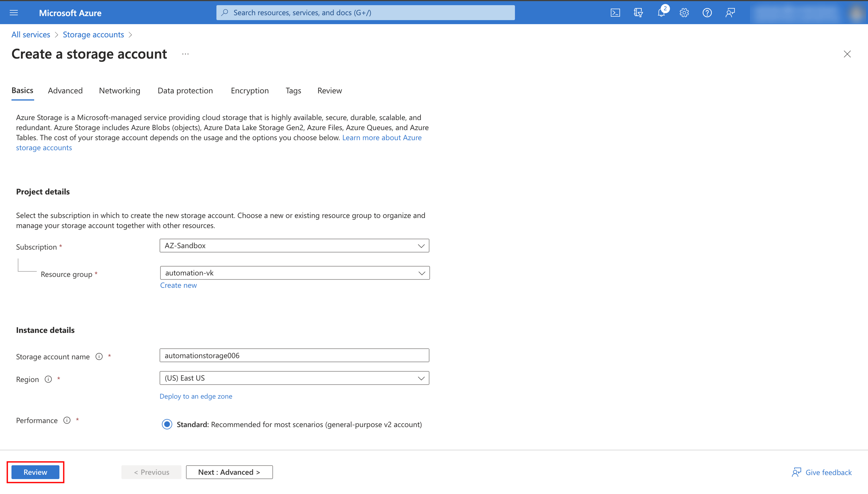The width and height of the screenshot is (868, 494).
Task: Select the Standard performance radio button
Action: point(167,424)
